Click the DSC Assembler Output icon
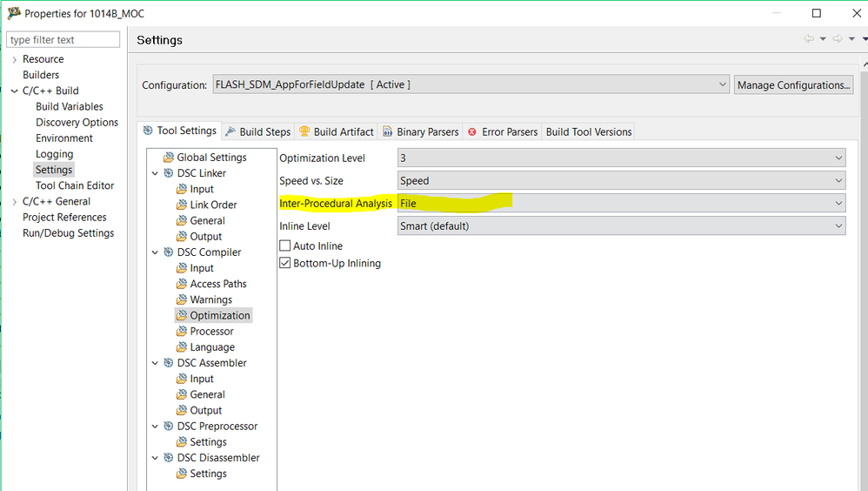868x491 pixels. coord(182,410)
